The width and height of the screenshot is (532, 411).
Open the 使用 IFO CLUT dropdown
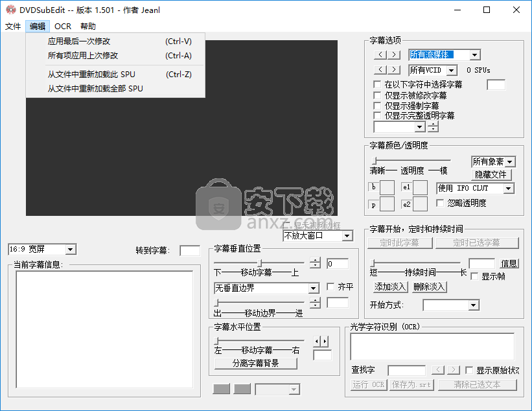pyautogui.click(x=508, y=189)
